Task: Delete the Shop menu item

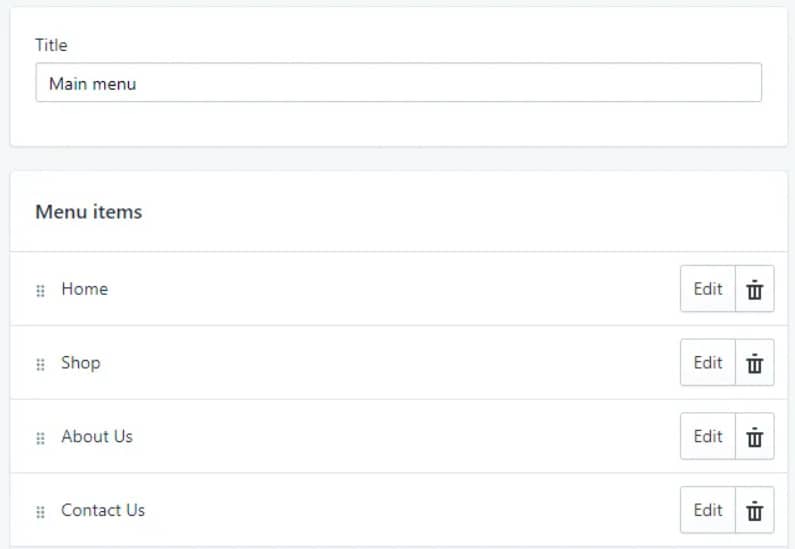Action: point(754,362)
